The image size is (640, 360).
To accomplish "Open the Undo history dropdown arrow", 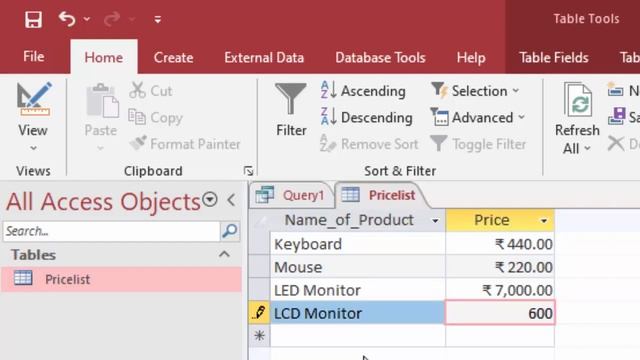I will tap(87, 19).
